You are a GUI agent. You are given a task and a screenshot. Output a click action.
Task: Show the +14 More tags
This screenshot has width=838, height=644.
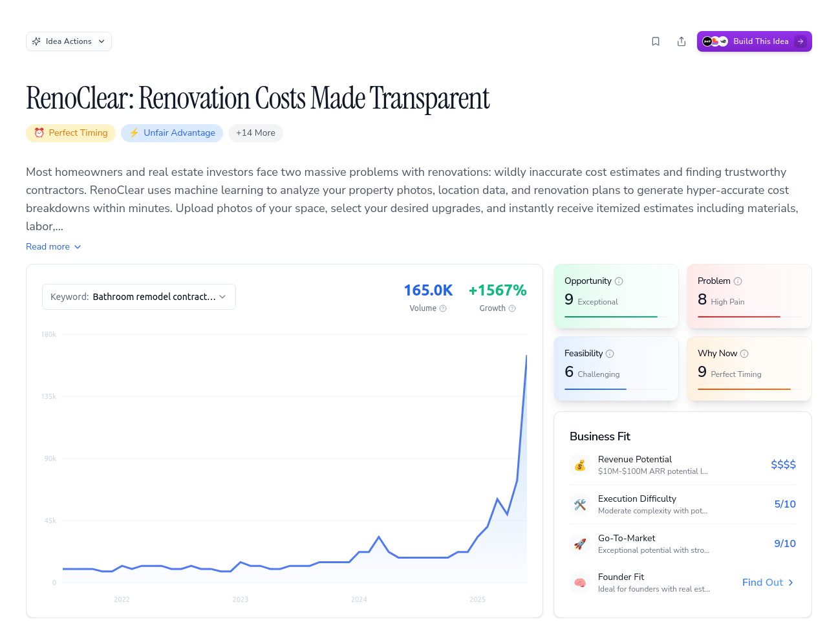255,133
